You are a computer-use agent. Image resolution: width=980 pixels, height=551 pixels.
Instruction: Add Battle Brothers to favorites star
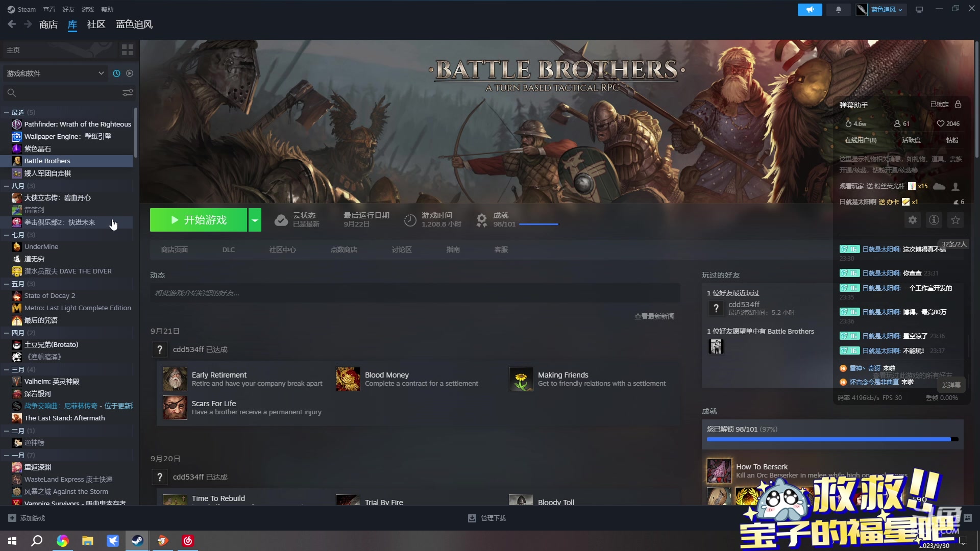[x=955, y=220]
